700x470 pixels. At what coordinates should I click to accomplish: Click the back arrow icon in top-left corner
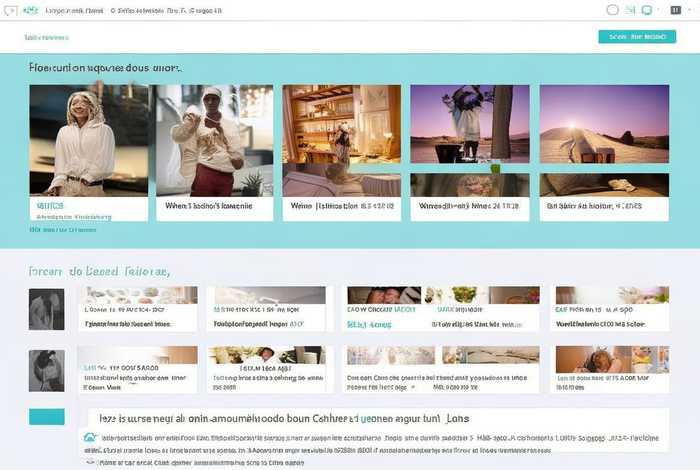(11, 10)
